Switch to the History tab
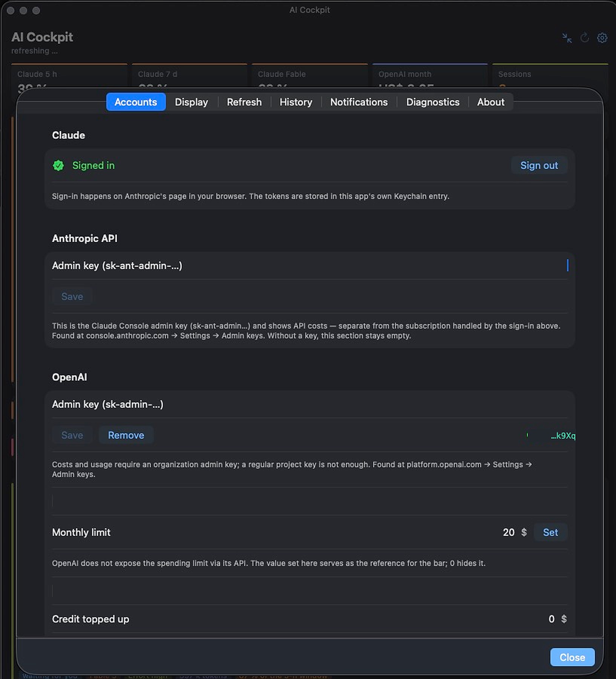 (296, 102)
